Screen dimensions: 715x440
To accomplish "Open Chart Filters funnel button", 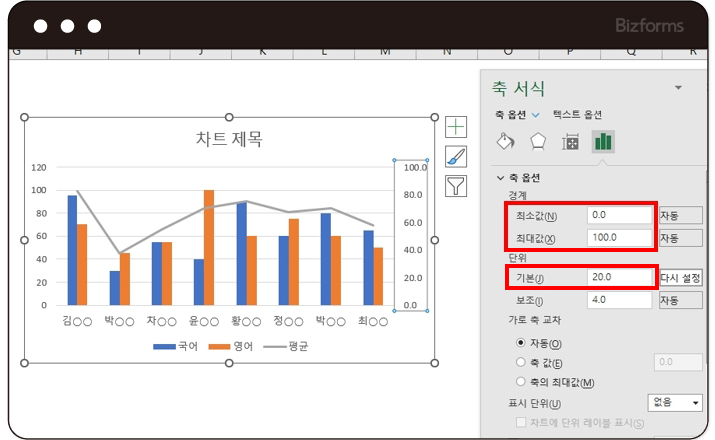I will (x=456, y=185).
